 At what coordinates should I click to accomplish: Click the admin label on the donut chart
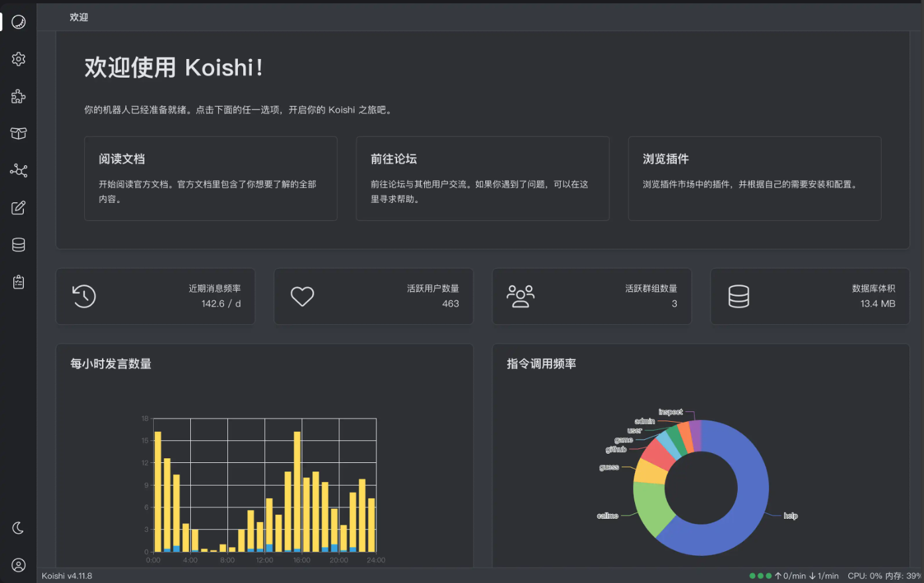(644, 421)
